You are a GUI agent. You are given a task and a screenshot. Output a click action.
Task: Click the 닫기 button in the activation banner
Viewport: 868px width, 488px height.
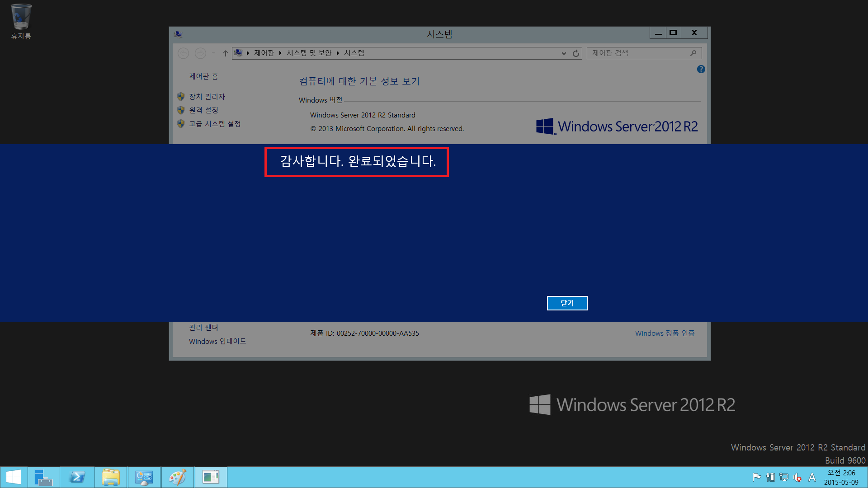point(567,303)
